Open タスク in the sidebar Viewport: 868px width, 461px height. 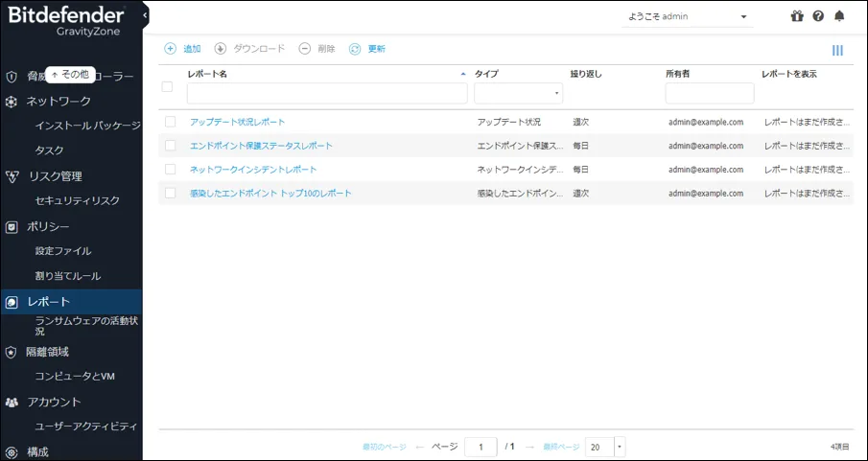(49, 150)
